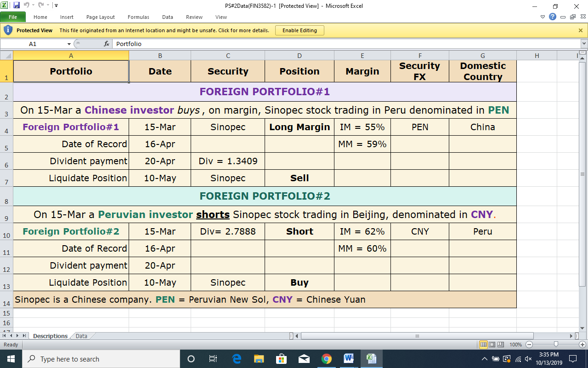The width and height of the screenshot is (588, 368).
Task: Click the Redo icon
Action: click(41, 5)
